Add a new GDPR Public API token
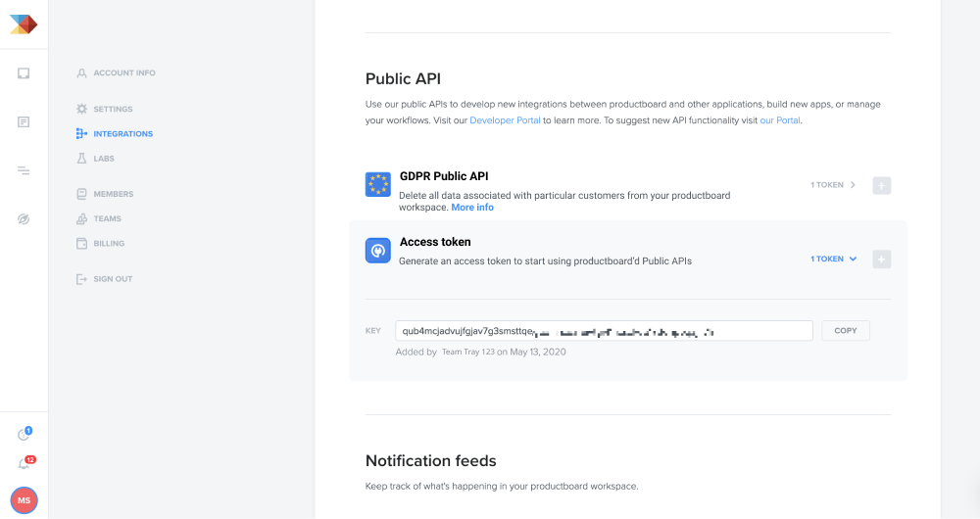This screenshot has height=519, width=980. tap(881, 185)
